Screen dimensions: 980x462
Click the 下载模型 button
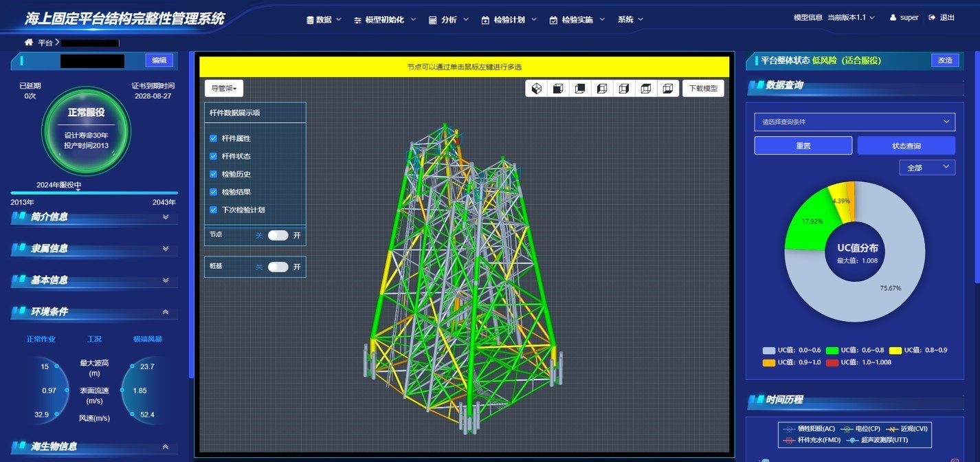703,89
